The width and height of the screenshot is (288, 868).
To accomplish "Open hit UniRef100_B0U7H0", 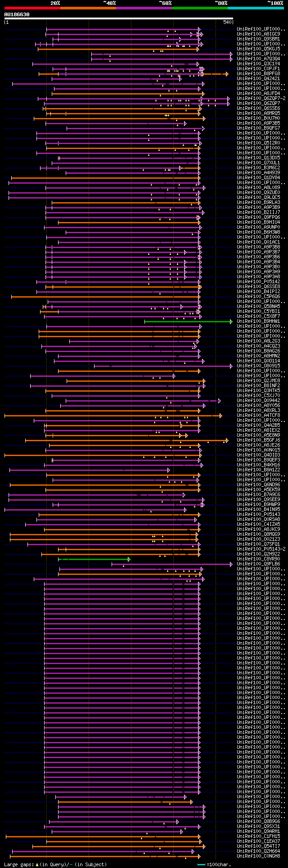I will click(x=258, y=118).
